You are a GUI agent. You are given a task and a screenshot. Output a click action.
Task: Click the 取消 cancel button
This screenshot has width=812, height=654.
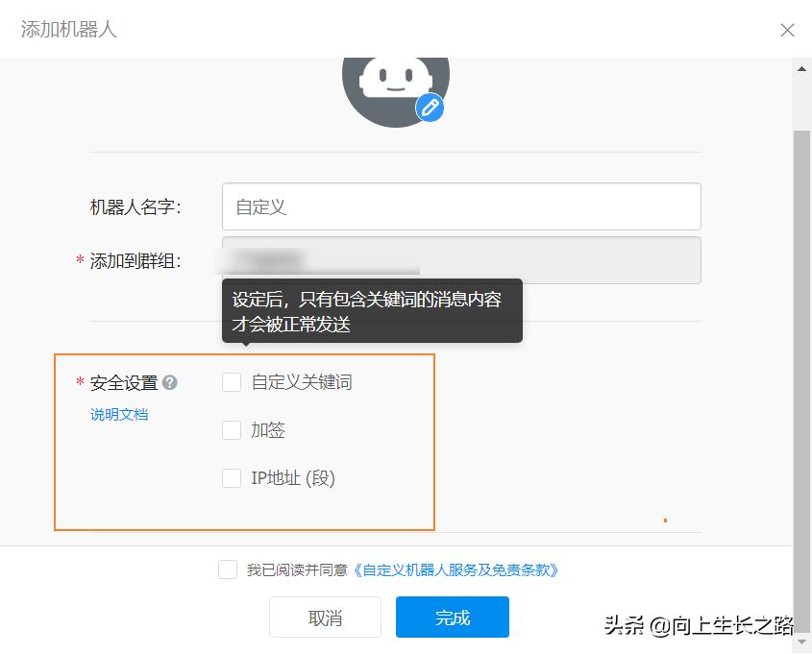[x=324, y=618]
